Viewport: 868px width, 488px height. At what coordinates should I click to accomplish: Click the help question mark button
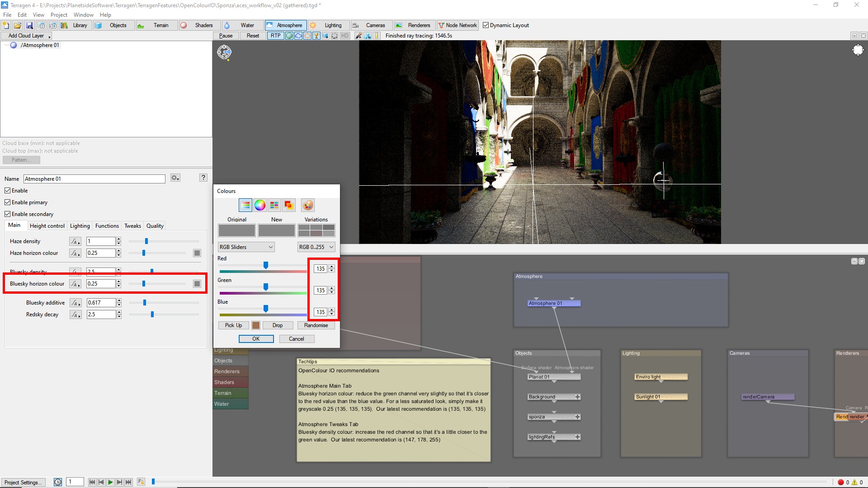[203, 178]
